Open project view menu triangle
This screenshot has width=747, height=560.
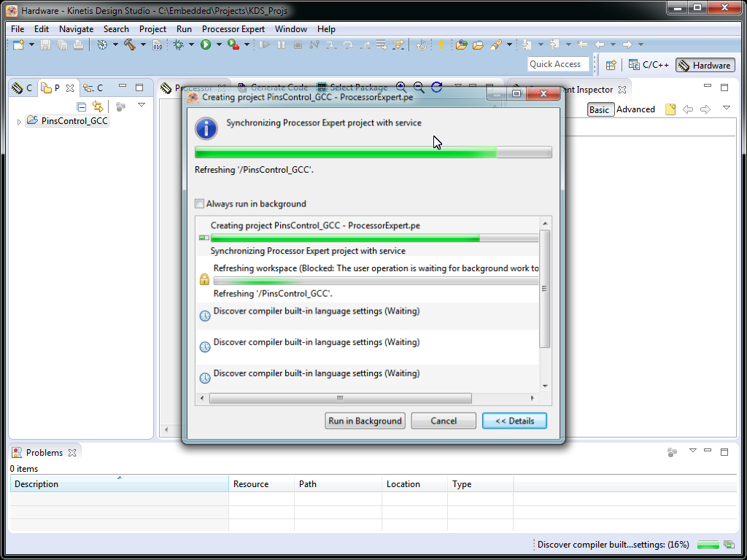tap(141, 105)
